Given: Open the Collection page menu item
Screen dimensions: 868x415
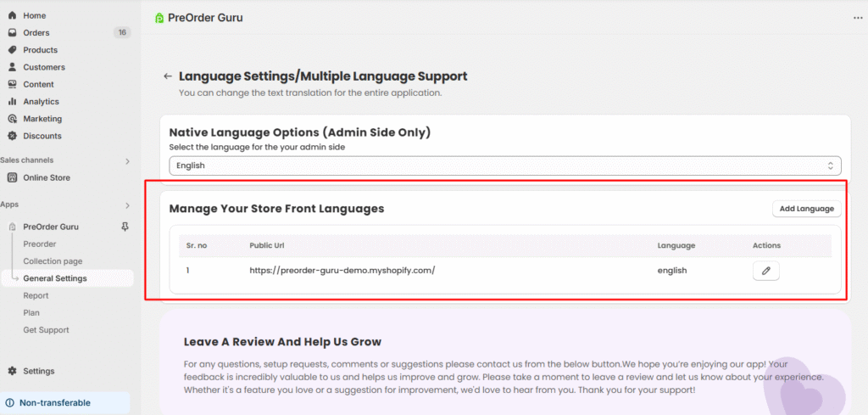Looking at the screenshot, I should (53, 261).
